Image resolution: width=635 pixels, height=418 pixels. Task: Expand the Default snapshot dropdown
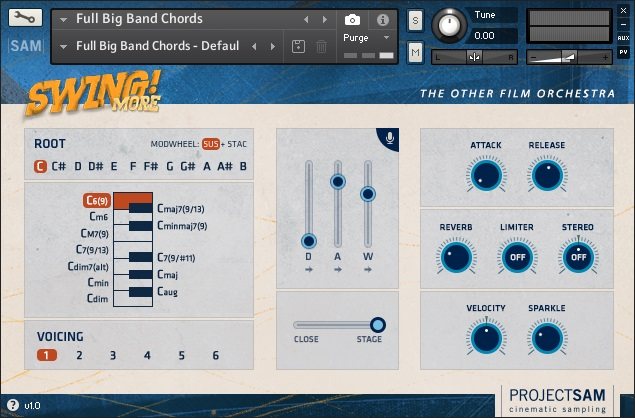(63, 47)
